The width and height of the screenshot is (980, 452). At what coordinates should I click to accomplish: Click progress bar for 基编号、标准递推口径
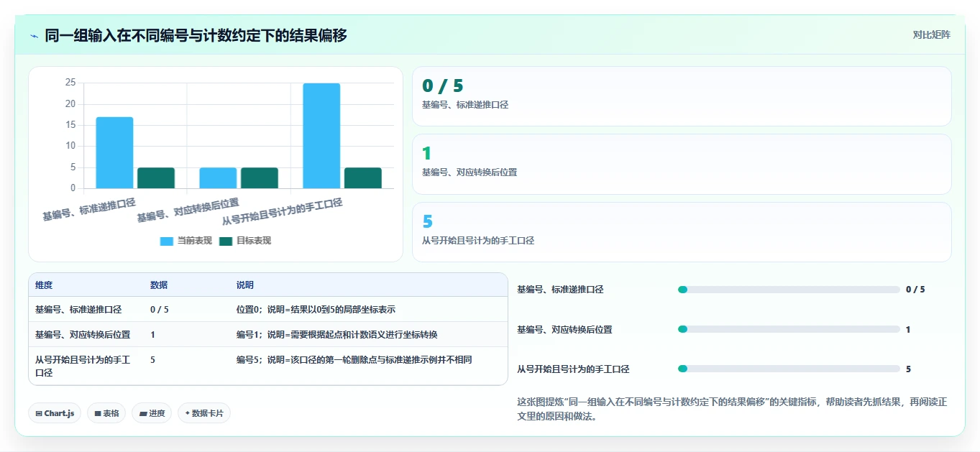(789, 290)
